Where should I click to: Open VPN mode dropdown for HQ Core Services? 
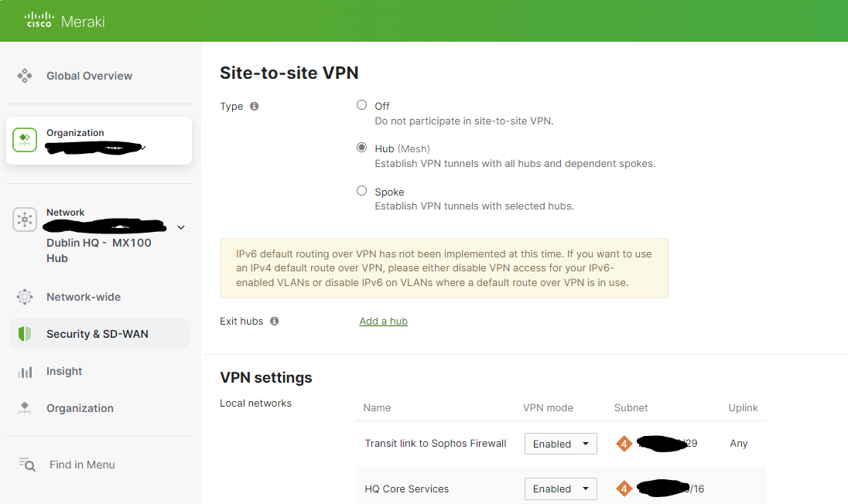tap(560, 489)
